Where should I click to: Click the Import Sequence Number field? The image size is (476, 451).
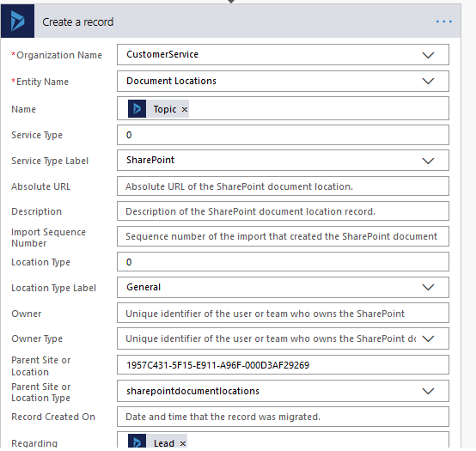[283, 236]
